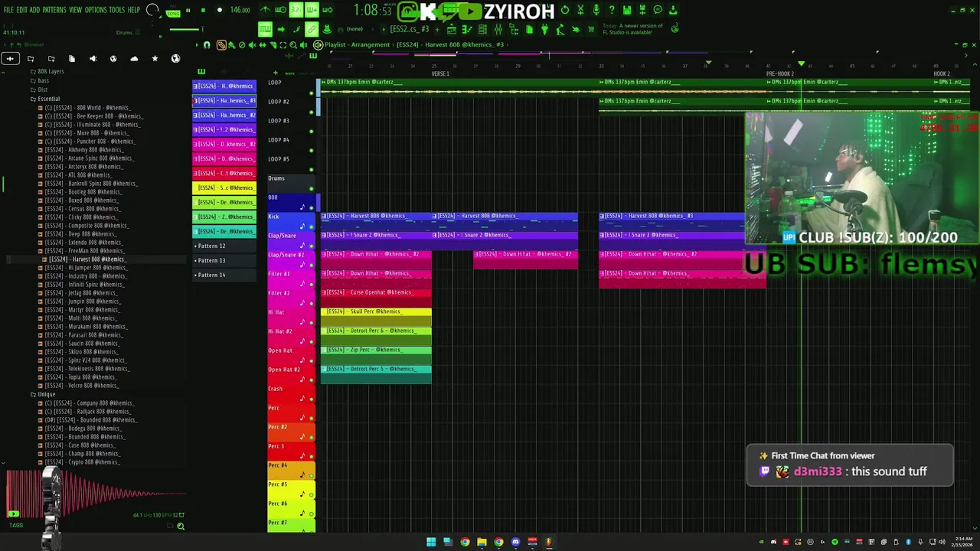The height and width of the screenshot is (551, 980).
Task: Open the audio editor scissors icon
Action: (581, 10)
